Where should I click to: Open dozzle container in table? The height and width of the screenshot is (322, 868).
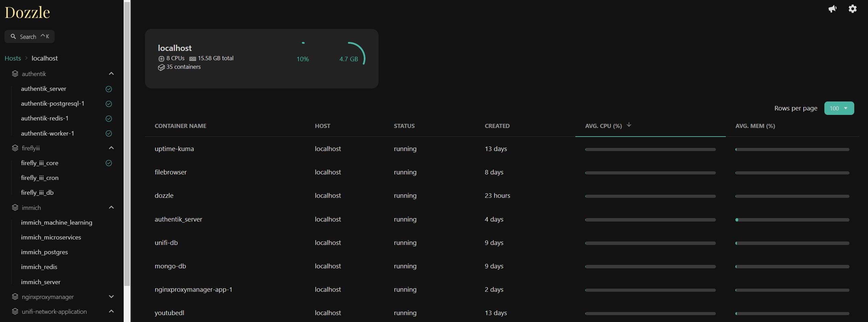pyautogui.click(x=164, y=195)
